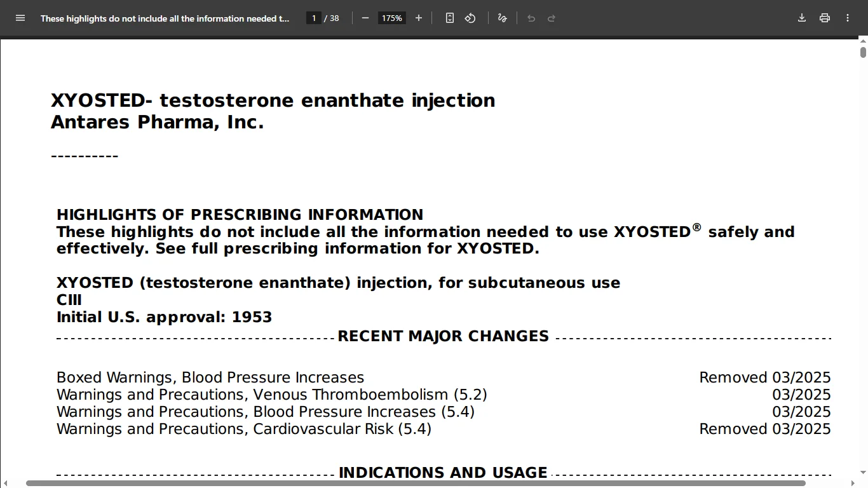Print the PDF document
Viewport: 868px width, 488px height.
[825, 18]
